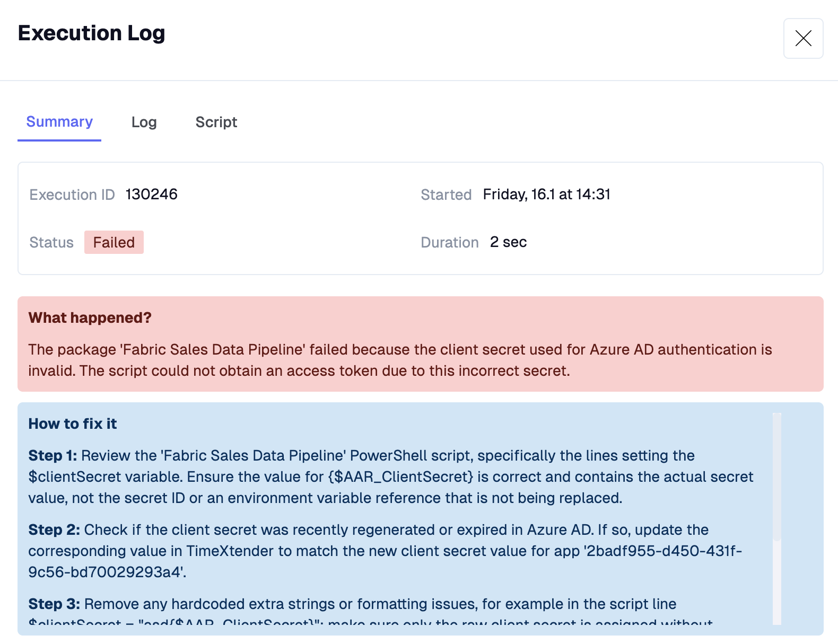The height and width of the screenshot is (644, 838).
Task: Select the execution ID number 130246
Action: [151, 195]
